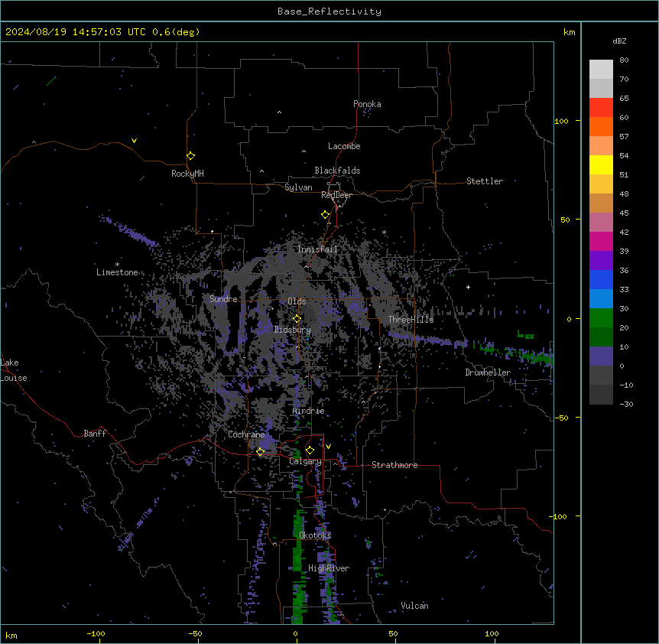Click the Didsbury town label
The height and width of the screenshot is (644, 659).
tap(293, 330)
